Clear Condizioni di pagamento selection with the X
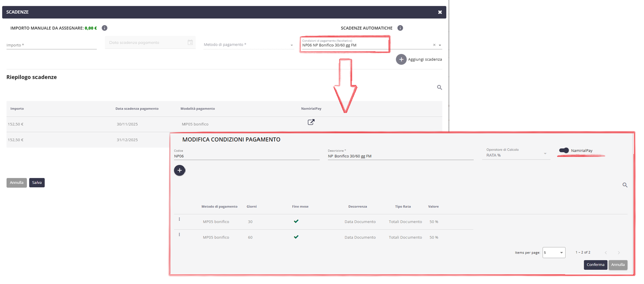This screenshot has height=284, width=644. (434, 45)
